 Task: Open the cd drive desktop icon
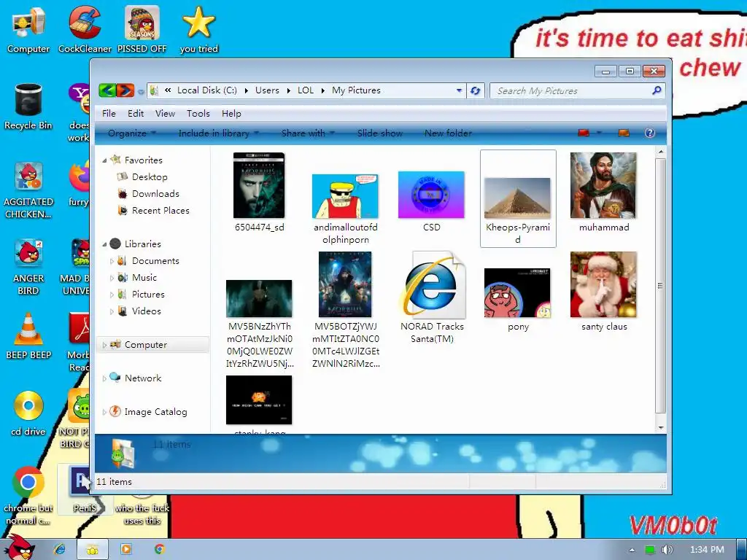[x=28, y=413]
